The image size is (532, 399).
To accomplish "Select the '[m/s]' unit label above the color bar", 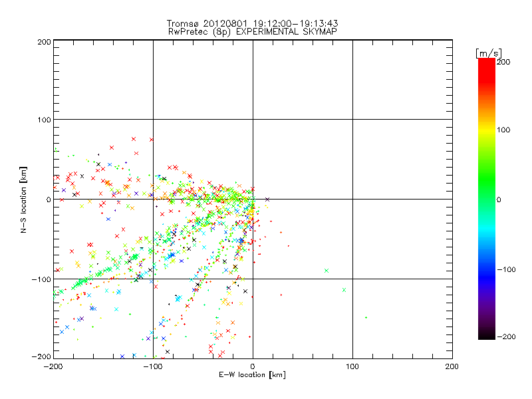I will (x=489, y=53).
